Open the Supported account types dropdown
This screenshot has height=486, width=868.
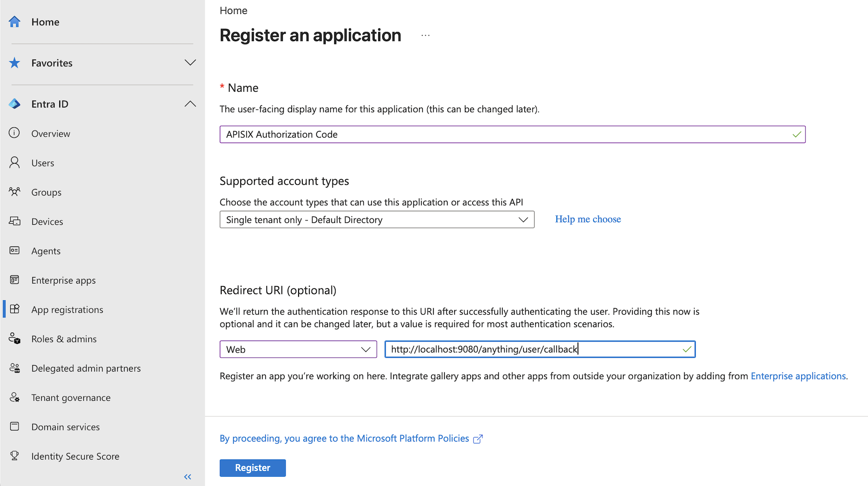point(377,220)
